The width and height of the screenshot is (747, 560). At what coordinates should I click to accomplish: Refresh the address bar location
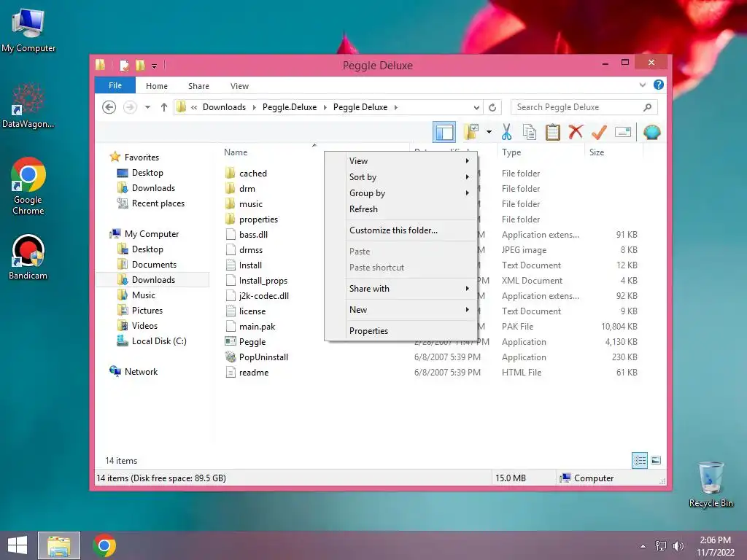(x=492, y=107)
